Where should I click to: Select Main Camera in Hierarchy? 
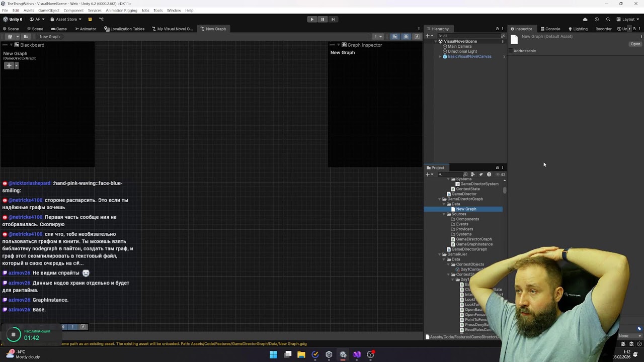coord(459,46)
